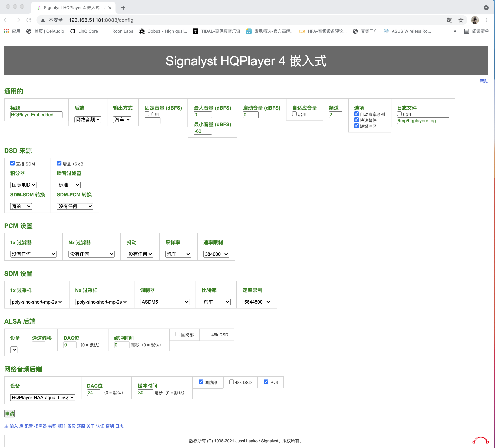
Task: Open the backend (后端) dropdown showing 网络音频
Action: (x=88, y=120)
